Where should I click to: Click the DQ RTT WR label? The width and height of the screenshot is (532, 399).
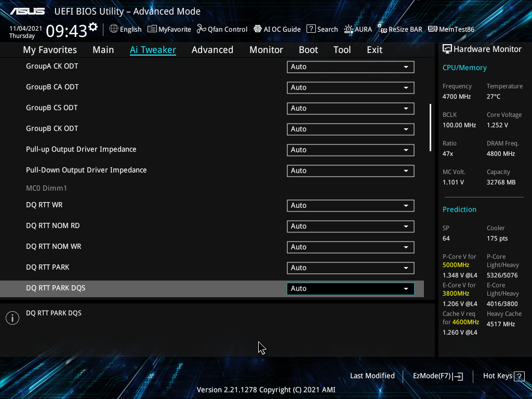tap(44, 205)
